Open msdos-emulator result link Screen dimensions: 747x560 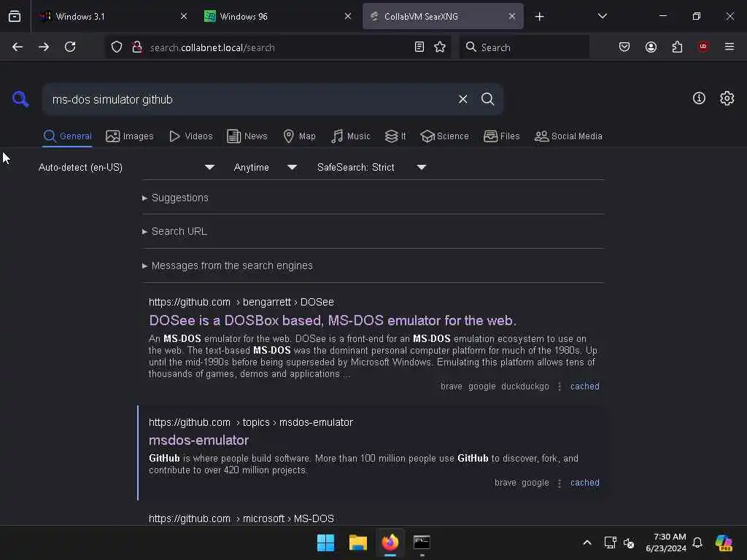click(x=198, y=440)
